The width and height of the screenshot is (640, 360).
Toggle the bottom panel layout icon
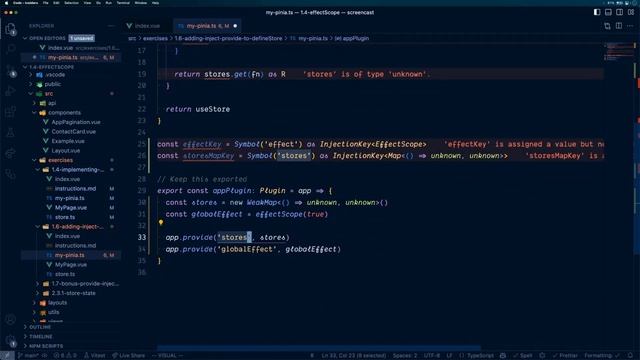608,12
